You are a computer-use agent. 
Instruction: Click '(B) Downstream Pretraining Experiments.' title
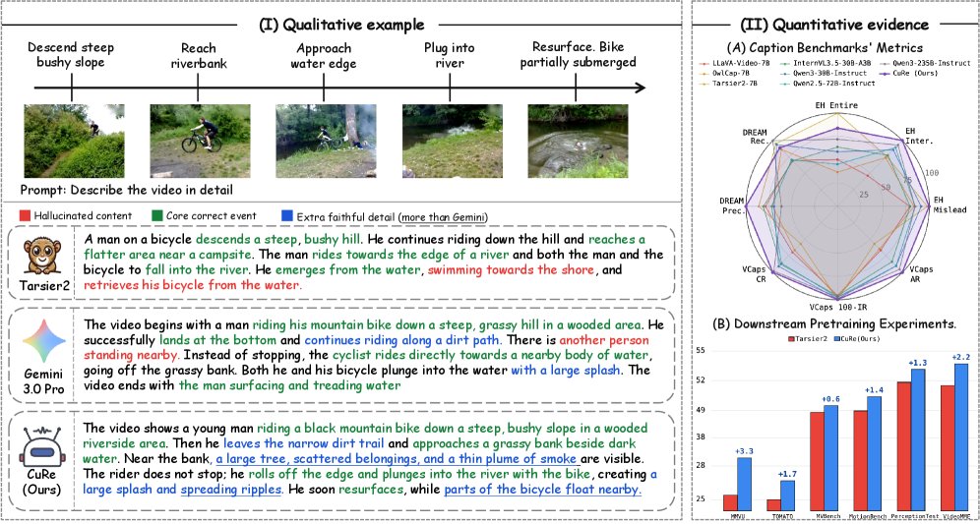[834, 324]
